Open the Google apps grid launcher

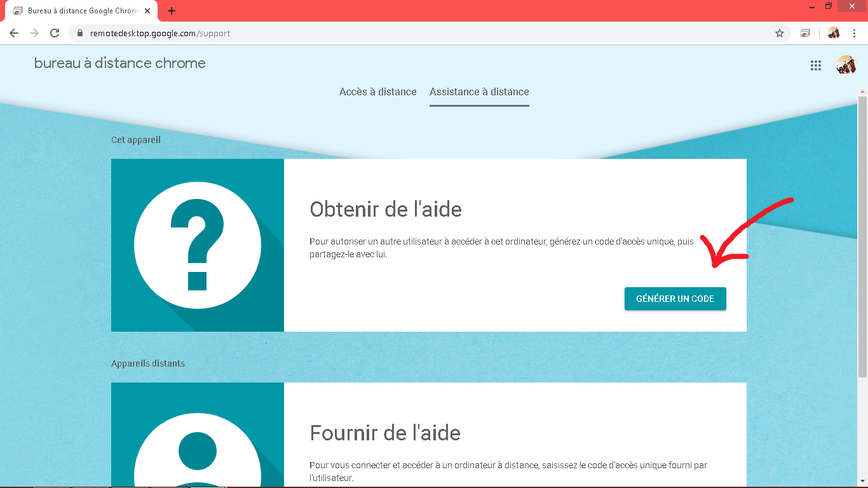point(816,65)
